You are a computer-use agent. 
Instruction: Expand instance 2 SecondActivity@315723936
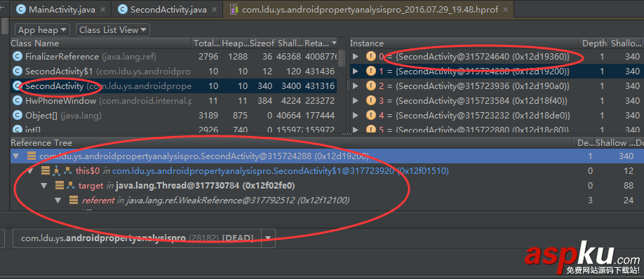pyautogui.click(x=356, y=86)
